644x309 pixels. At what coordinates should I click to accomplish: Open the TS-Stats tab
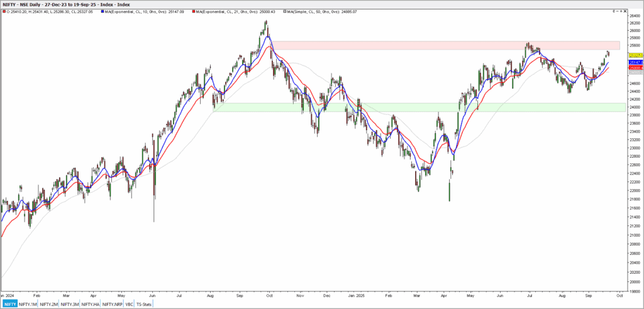tap(145, 304)
